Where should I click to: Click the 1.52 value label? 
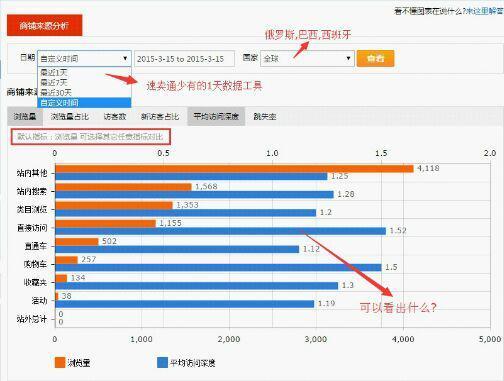click(398, 231)
